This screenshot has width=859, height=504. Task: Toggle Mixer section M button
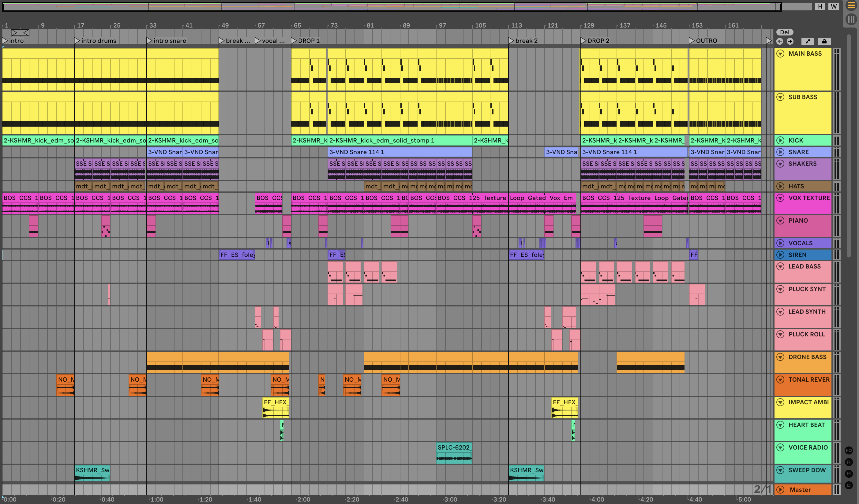click(x=849, y=474)
